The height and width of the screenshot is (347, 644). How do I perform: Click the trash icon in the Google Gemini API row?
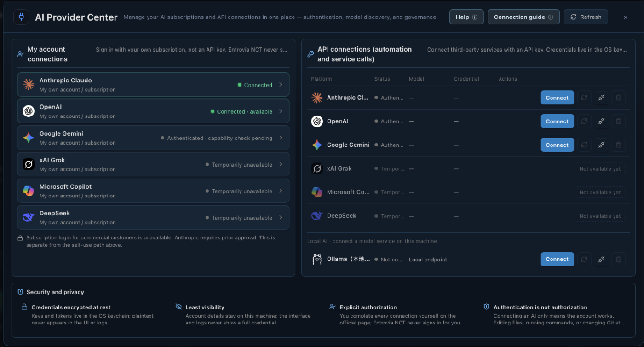[619, 145]
